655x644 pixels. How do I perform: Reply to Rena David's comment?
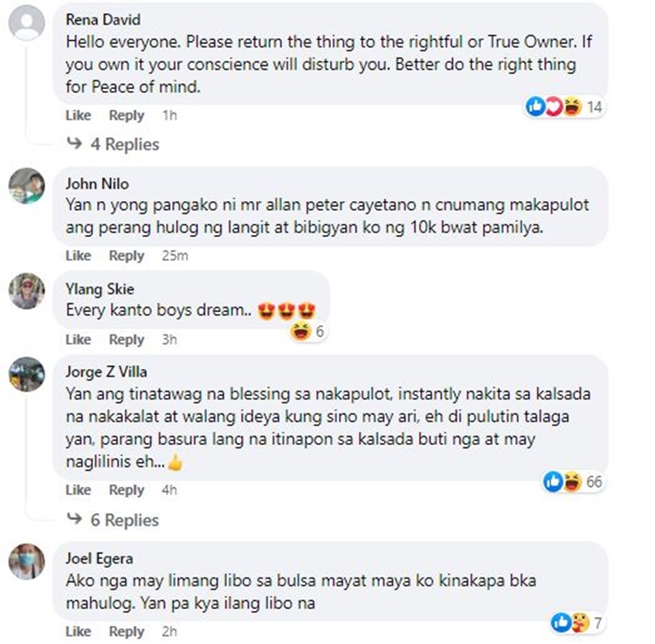click(x=127, y=115)
